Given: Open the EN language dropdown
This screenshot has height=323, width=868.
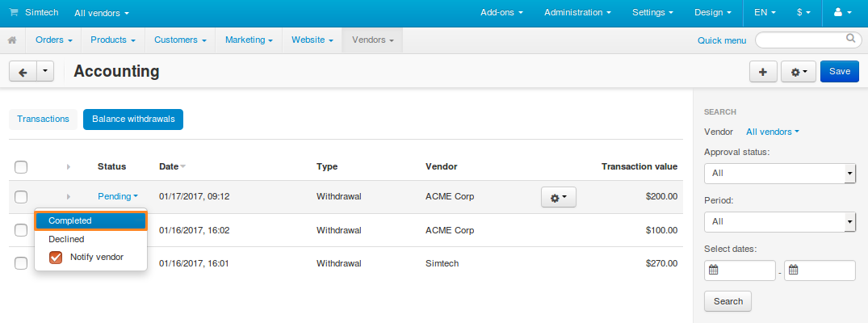Looking at the screenshot, I should click(765, 13).
